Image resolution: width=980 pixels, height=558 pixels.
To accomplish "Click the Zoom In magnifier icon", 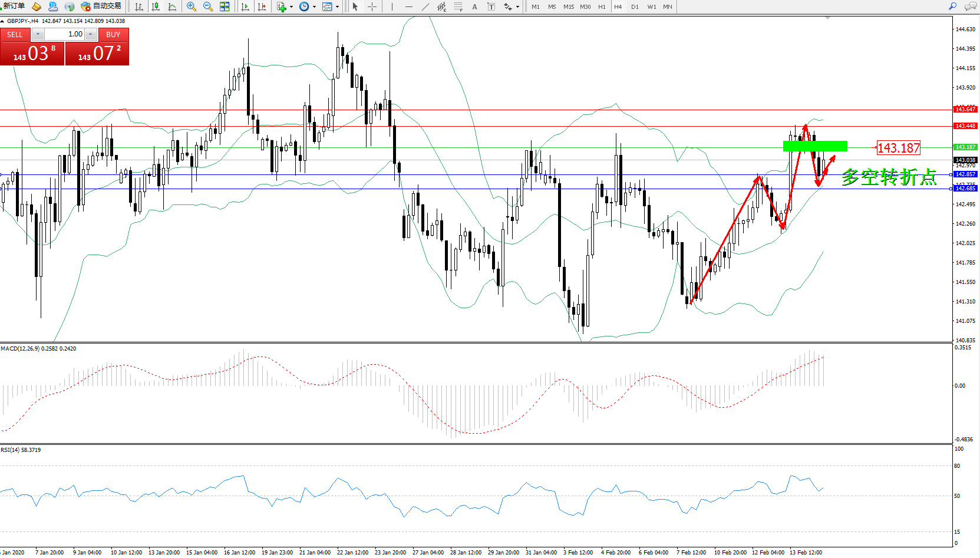I will point(192,6).
